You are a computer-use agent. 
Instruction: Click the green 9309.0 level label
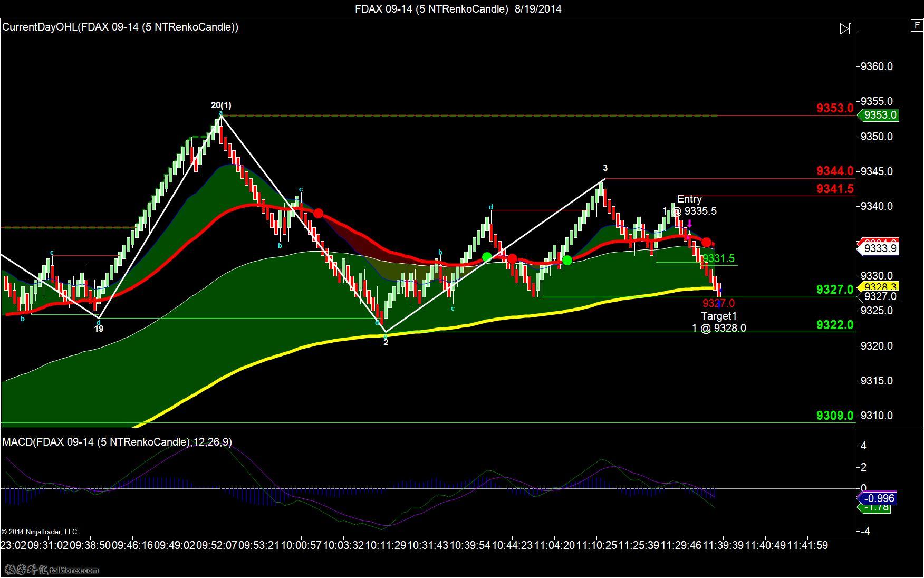[835, 416]
